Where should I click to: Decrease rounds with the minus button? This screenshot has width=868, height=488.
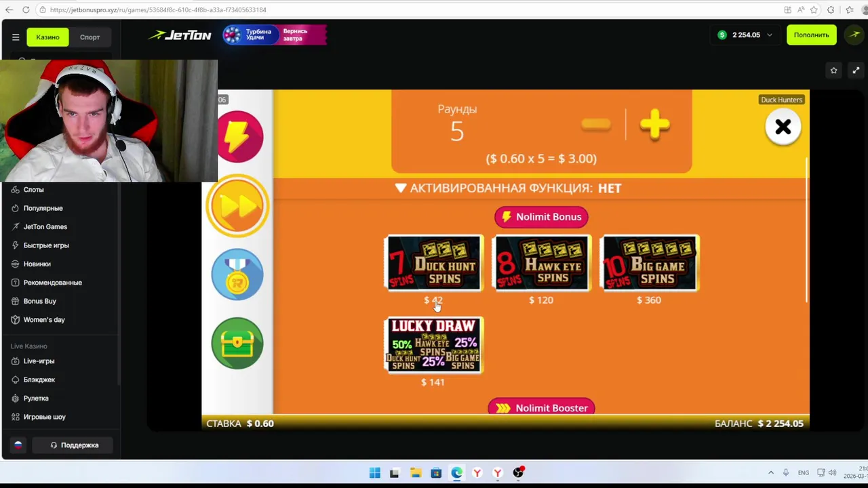[x=596, y=125]
